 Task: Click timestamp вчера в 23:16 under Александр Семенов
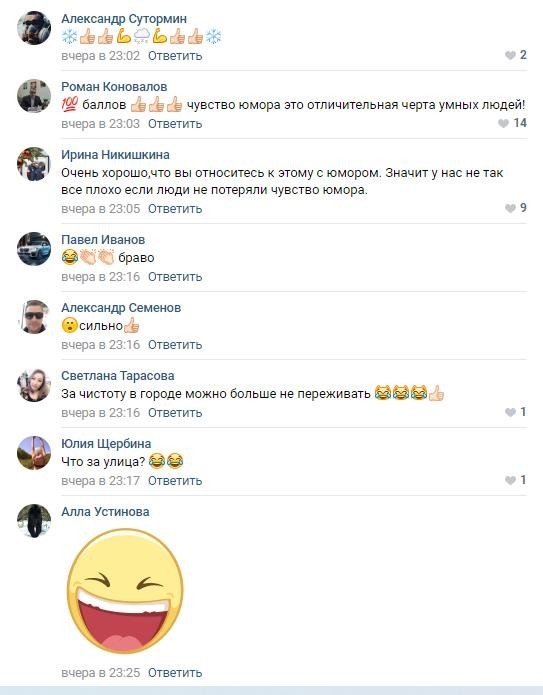pyautogui.click(x=101, y=344)
